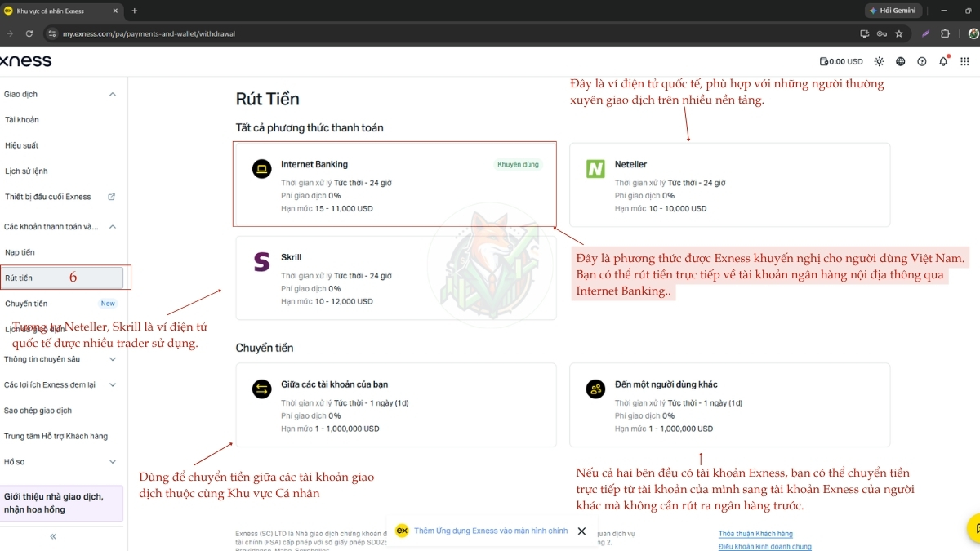Click the Hỏi Gemini button
This screenshot has width=980, height=551.
[894, 11]
